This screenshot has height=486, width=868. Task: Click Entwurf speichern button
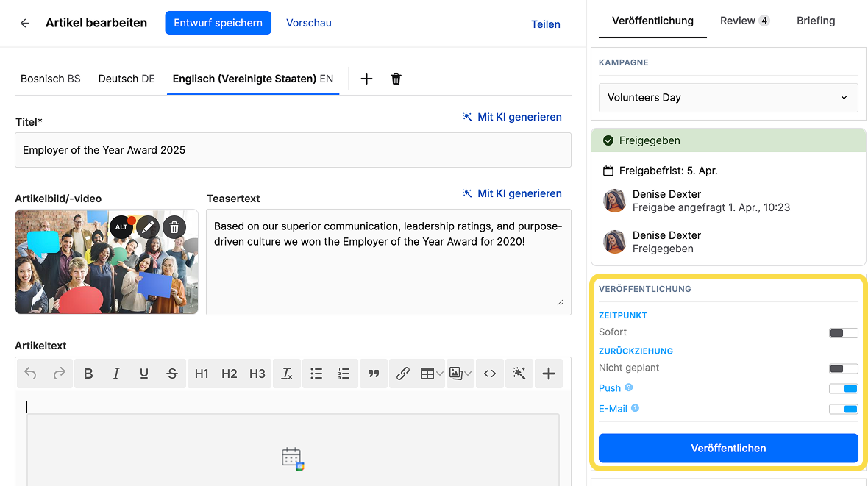[218, 23]
